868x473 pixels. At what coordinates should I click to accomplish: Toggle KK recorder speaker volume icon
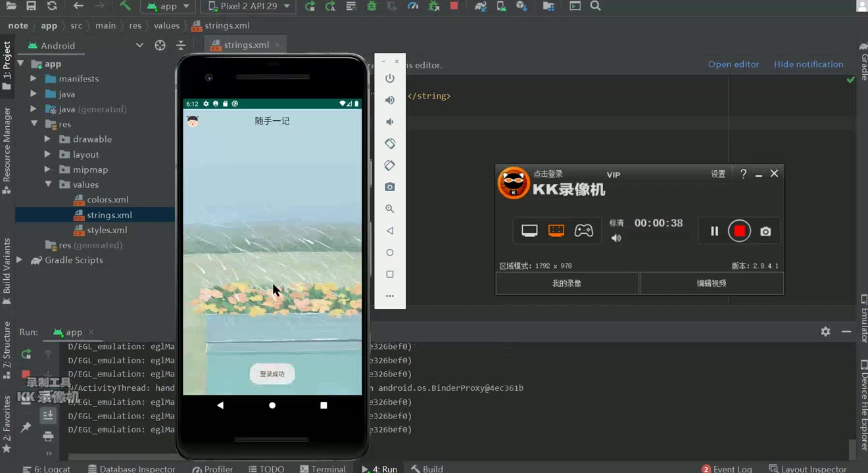point(616,238)
